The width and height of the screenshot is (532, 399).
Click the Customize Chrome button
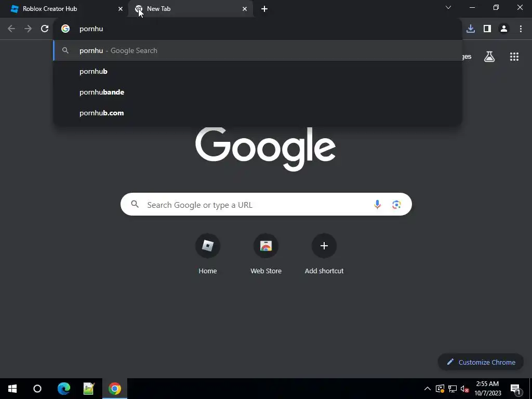(481, 362)
